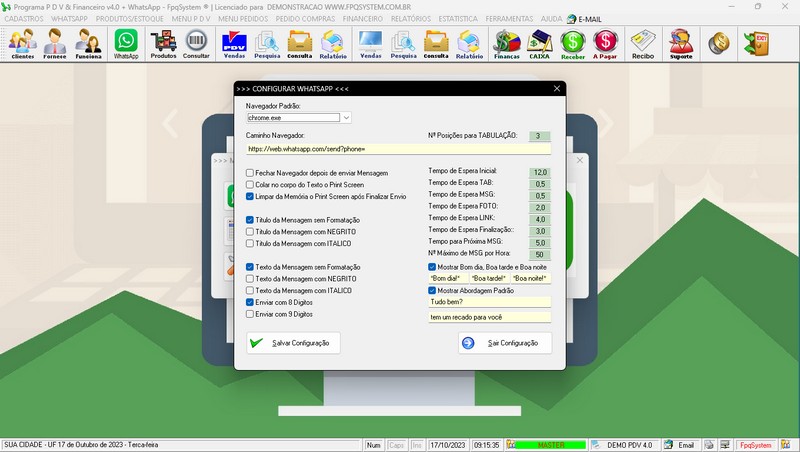Check Título da Mensagem com NEGRITO
Viewport: 800px width, 452px height.
tap(251, 231)
